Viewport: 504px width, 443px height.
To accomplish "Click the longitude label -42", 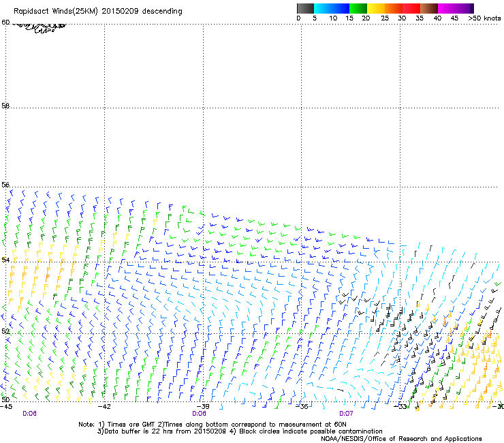I will (x=104, y=407).
